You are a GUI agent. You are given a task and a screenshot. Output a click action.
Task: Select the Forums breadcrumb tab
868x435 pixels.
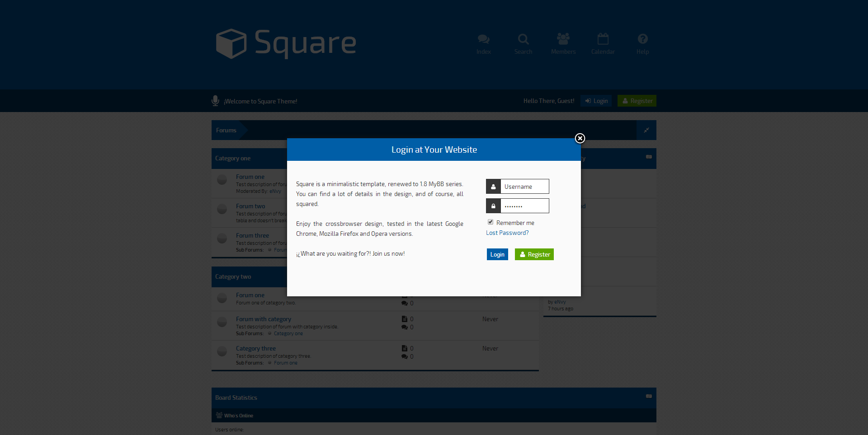226,130
